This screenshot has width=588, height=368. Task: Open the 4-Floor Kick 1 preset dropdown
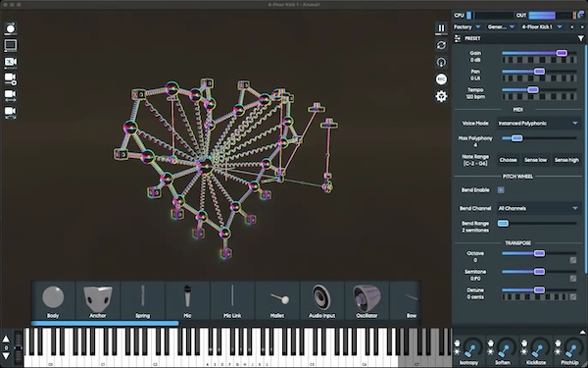[542, 27]
